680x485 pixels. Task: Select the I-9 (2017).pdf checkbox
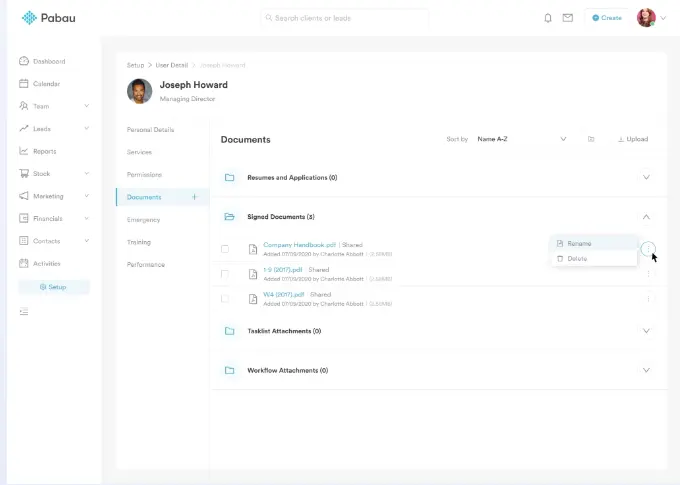click(x=225, y=274)
